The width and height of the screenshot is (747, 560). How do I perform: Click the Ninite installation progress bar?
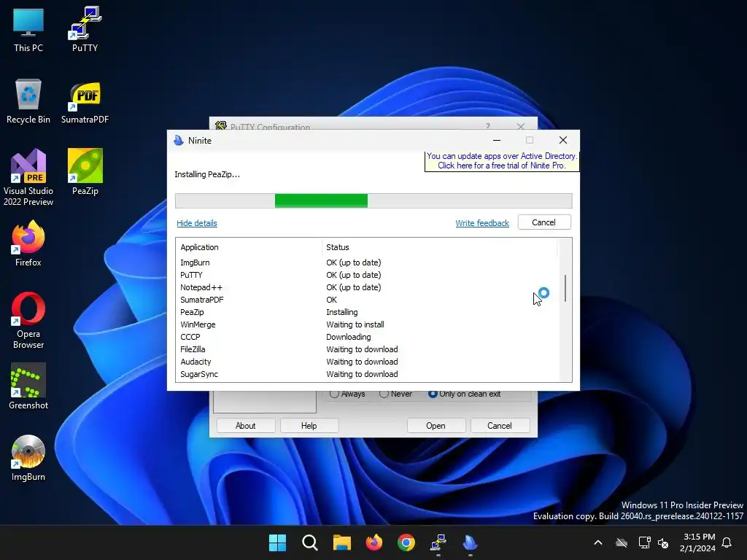click(x=373, y=201)
